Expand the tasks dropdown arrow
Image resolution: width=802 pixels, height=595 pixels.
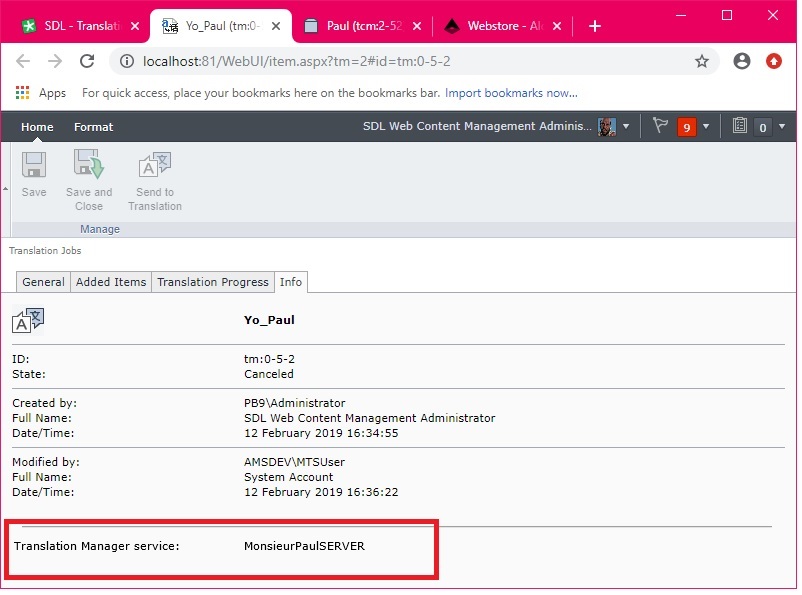tap(782, 126)
